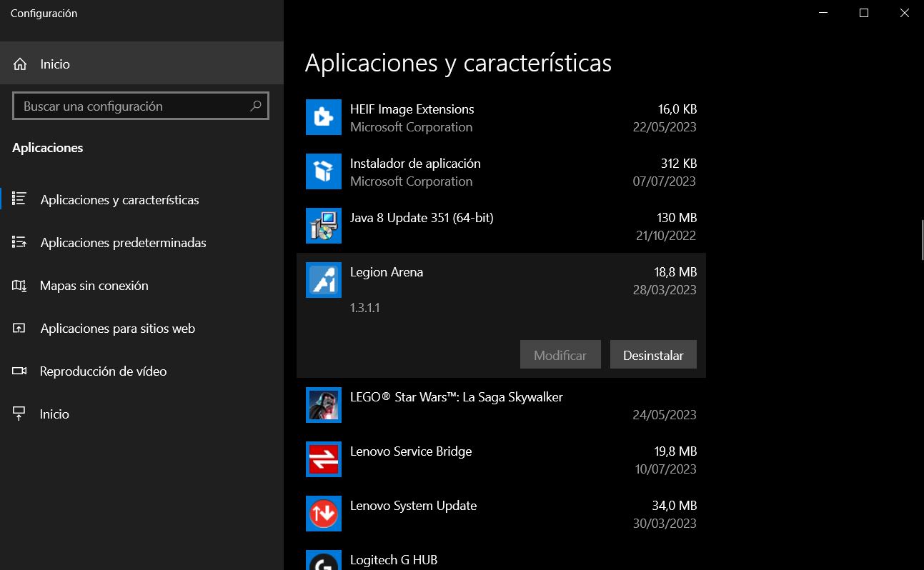This screenshot has width=924, height=570.
Task: Click the startup icon beside bottom Inicio
Action: pyautogui.click(x=19, y=414)
